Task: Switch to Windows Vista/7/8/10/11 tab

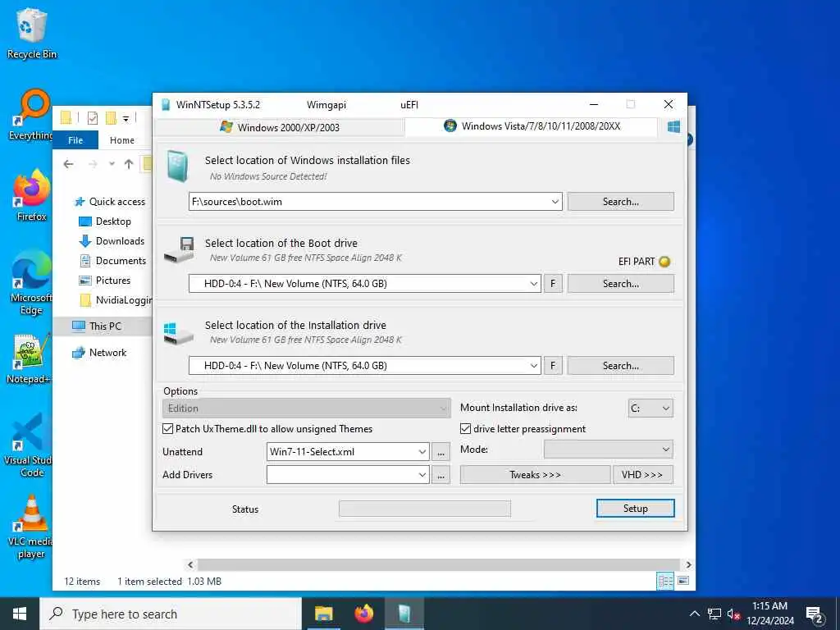Action: 532,126
